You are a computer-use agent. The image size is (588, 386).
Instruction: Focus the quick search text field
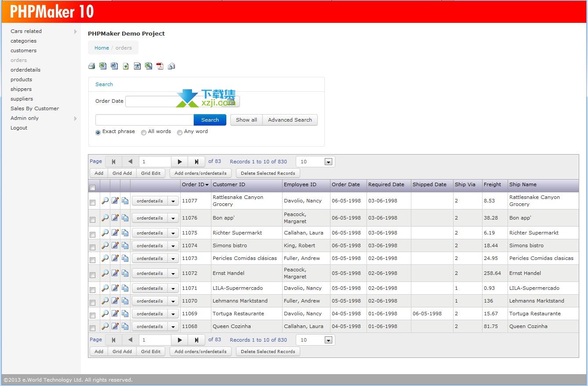point(145,120)
